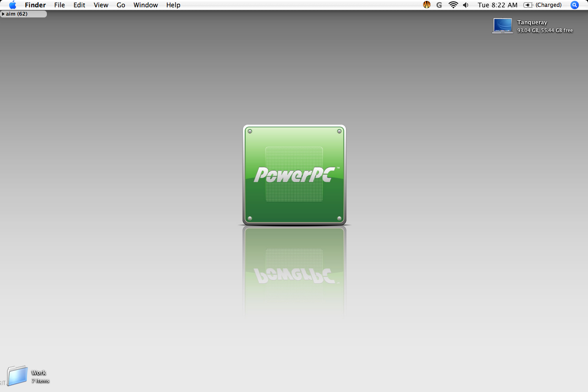
Task: Click the aim (62) collapsed tab label
Action: coord(17,14)
